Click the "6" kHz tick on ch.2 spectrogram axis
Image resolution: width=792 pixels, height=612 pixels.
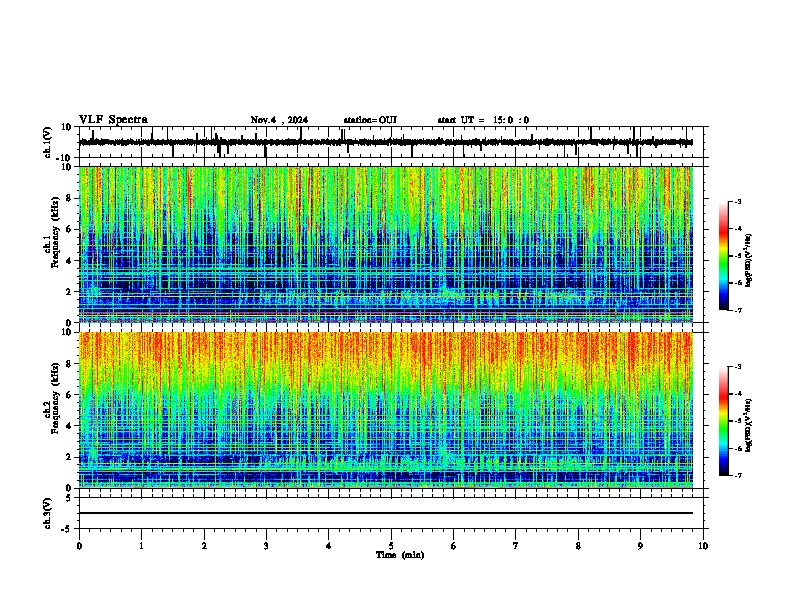(x=69, y=395)
